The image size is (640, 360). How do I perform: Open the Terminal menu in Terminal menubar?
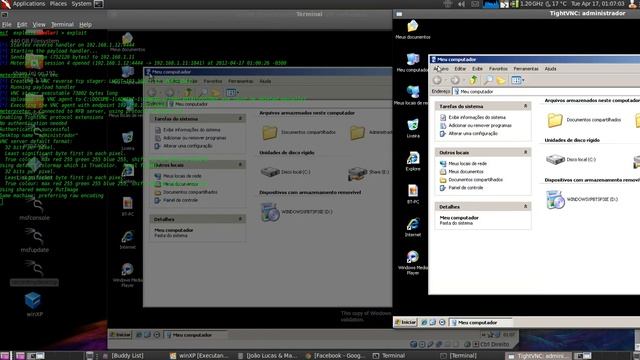(62, 24)
